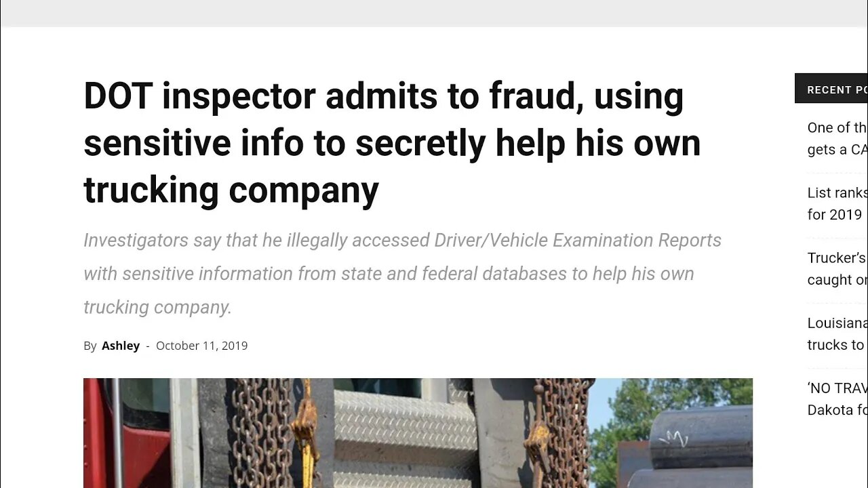Open the 'One of th...' recent post
The image size is (868, 488).
click(837, 138)
